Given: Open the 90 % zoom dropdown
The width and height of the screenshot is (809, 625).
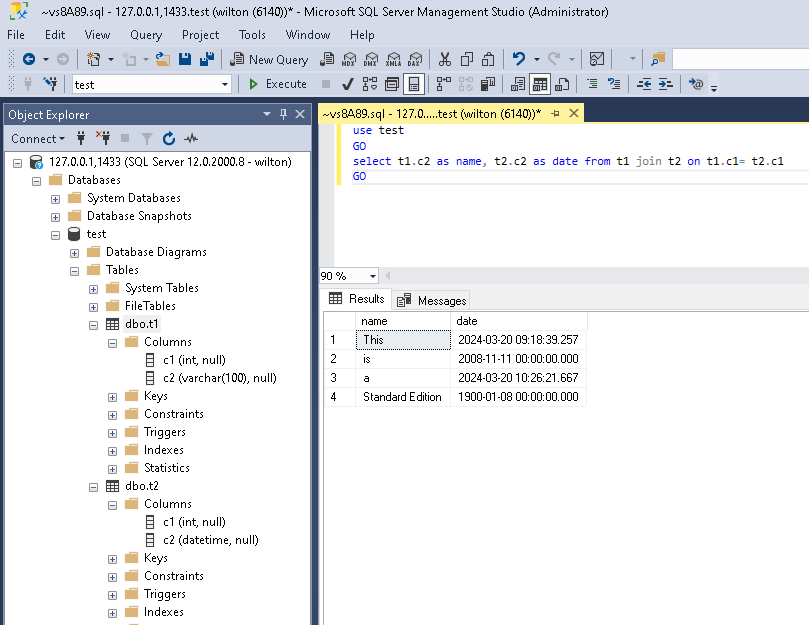Looking at the screenshot, I should [x=373, y=276].
